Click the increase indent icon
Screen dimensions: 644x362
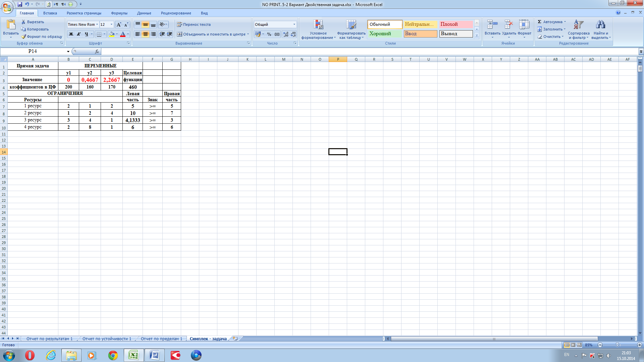click(x=170, y=34)
